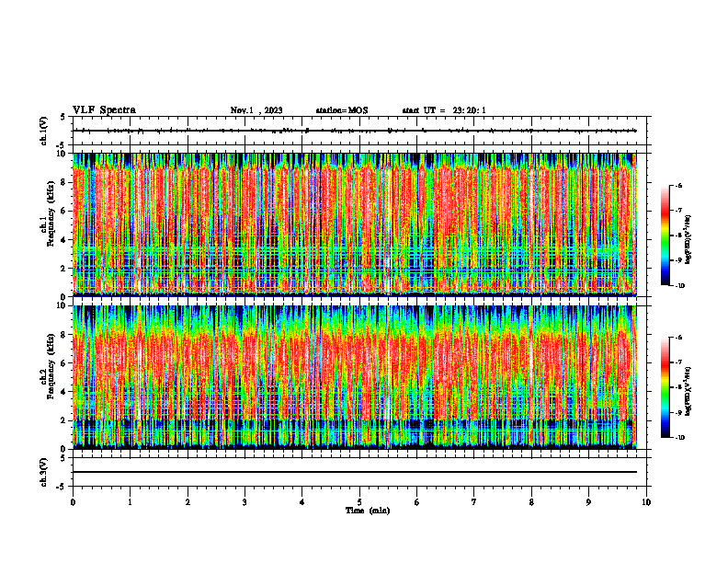Screen dimensions: 728x563
Task: Click the "VLF Spectra" plot title
Action: pyautogui.click(x=104, y=109)
